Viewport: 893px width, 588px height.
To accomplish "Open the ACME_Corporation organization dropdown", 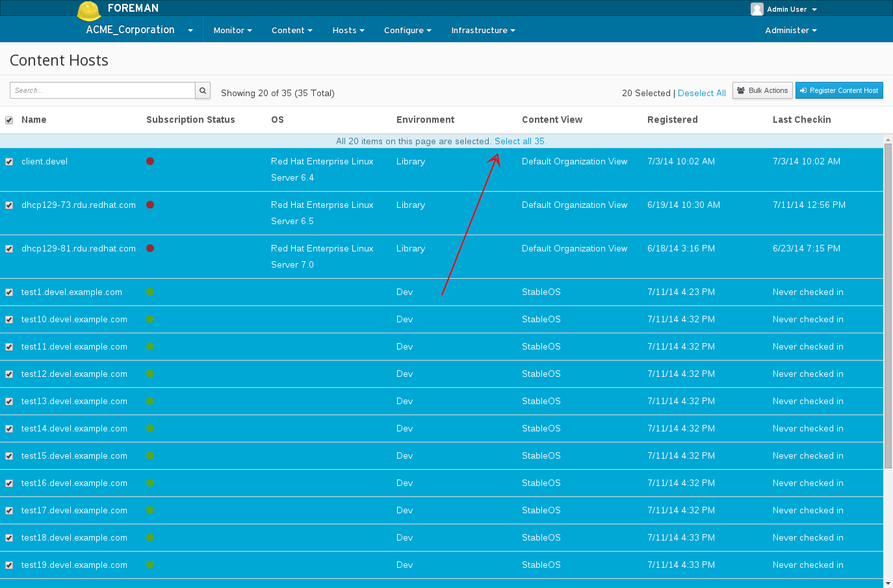I will coord(139,30).
